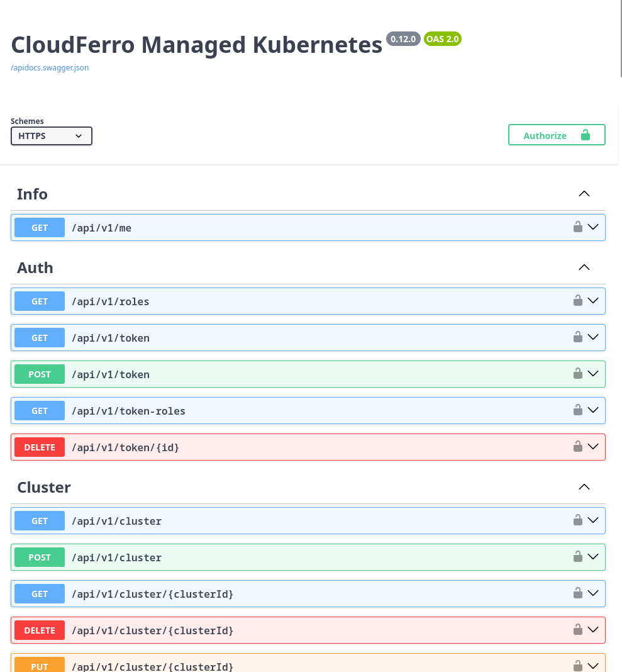This screenshot has width=622, height=672.
Task: Expand GET /api/v1/roles with its chevron
Action: [593, 301]
